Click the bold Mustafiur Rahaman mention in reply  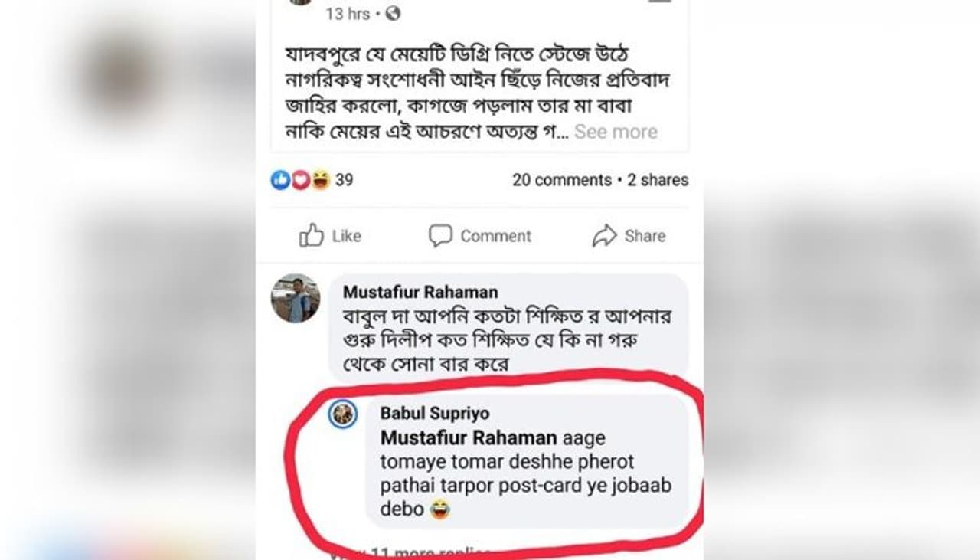[x=469, y=438]
